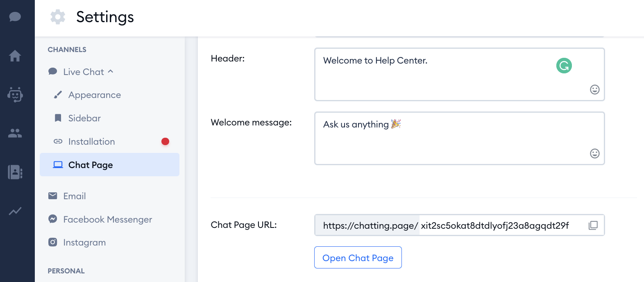Click in the Welcome message text field
The image size is (644, 282).
[x=460, y=138]
